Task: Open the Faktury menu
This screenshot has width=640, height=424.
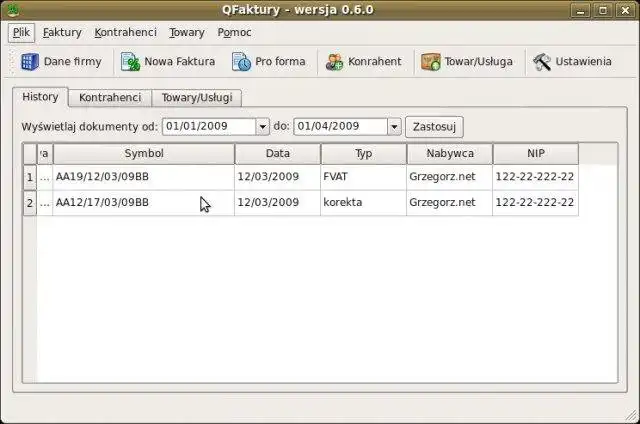Action: coord(62,33)
